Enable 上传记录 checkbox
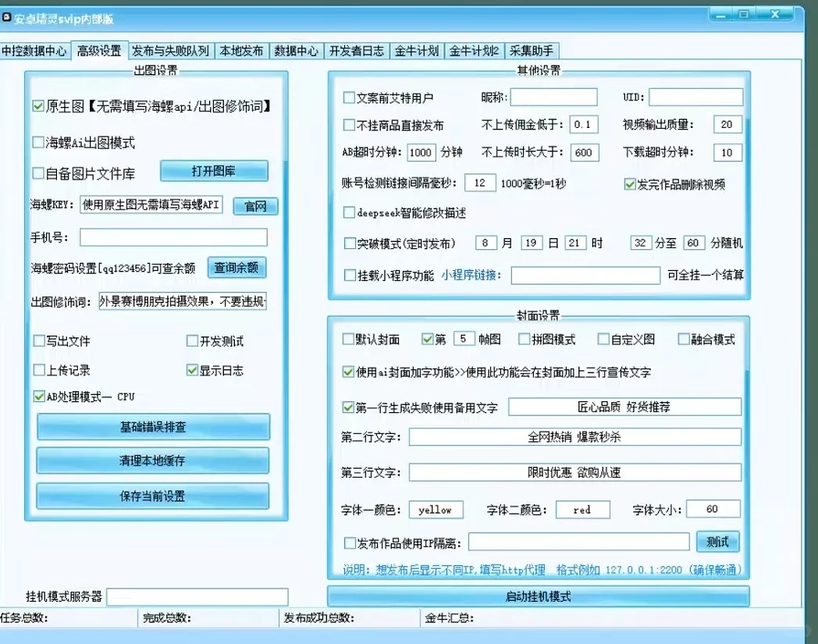 point(39,370)
